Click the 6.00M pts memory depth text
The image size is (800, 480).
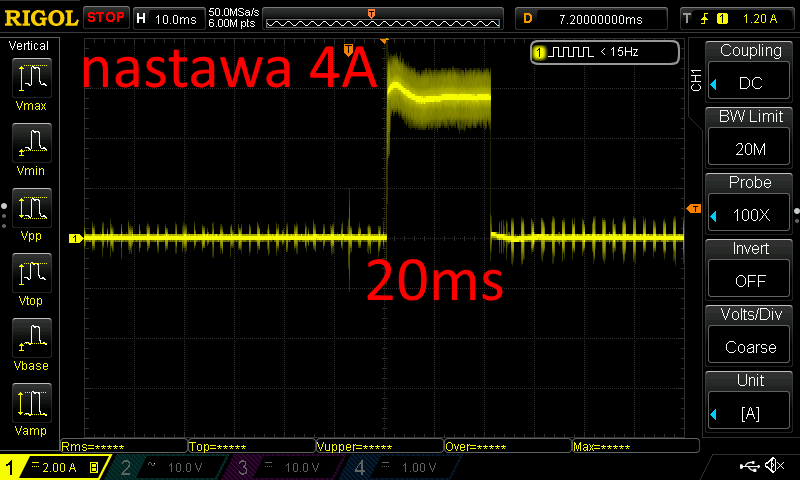click(232, 23)
